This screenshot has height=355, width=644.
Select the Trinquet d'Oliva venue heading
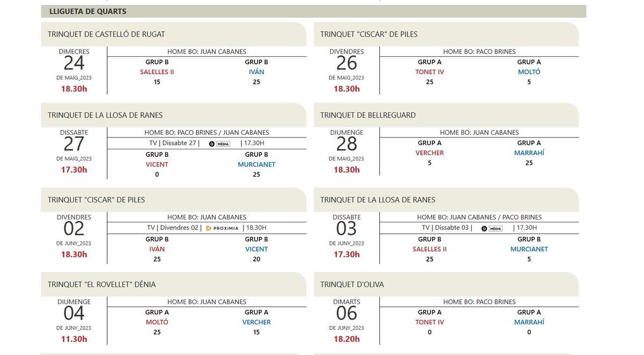pos(352,285)
